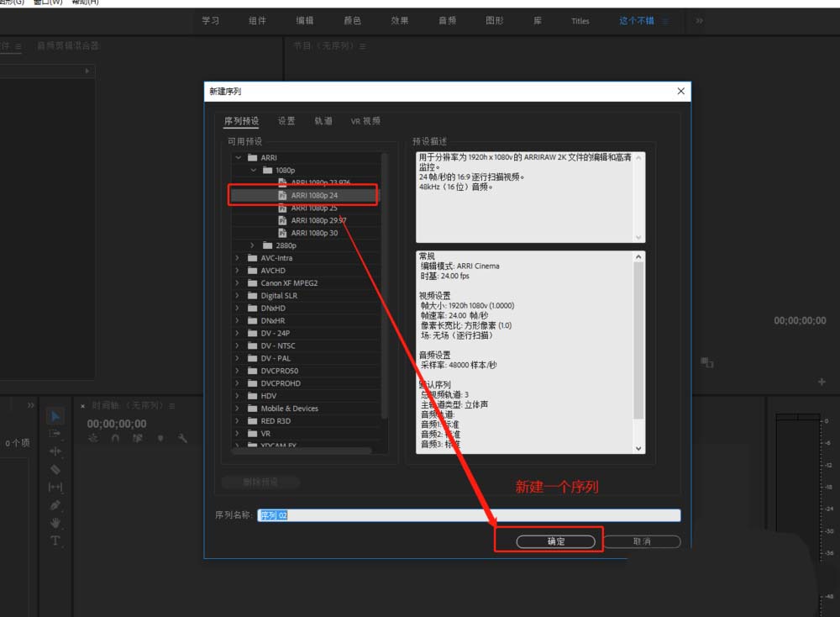Collapse the ARRI preset folder

(239, 157)
